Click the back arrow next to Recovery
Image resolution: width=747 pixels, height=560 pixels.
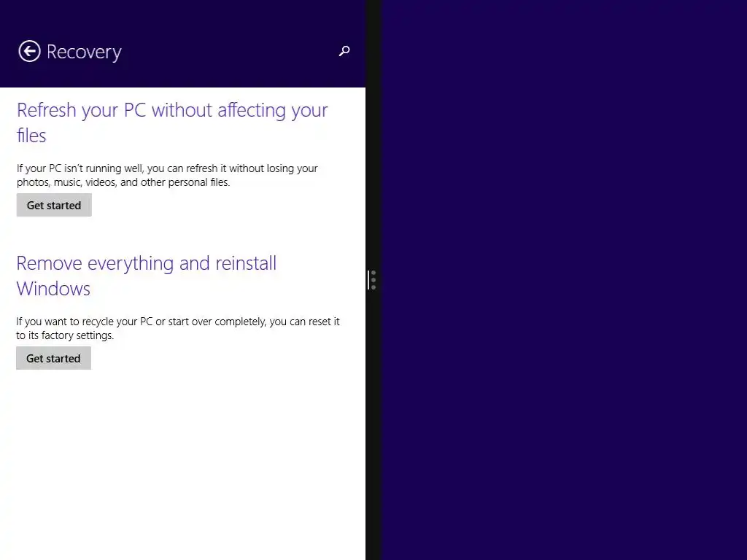coord(29,52)
